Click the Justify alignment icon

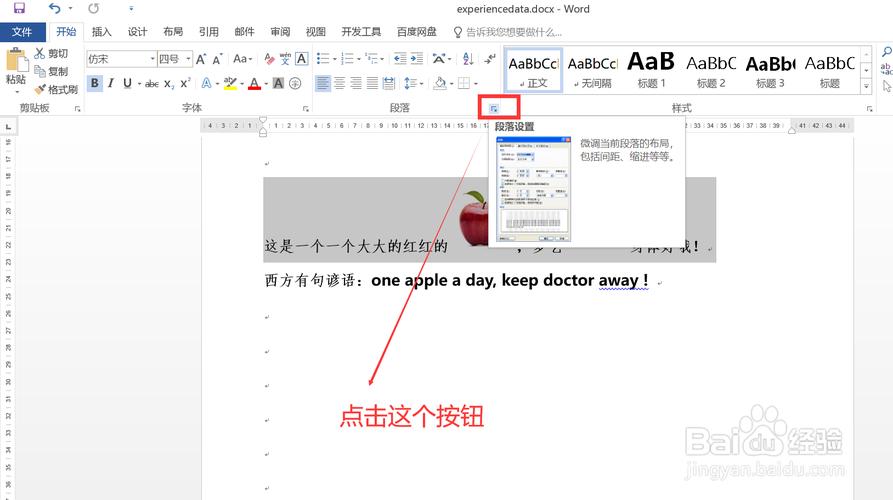[x=372, y=83]
